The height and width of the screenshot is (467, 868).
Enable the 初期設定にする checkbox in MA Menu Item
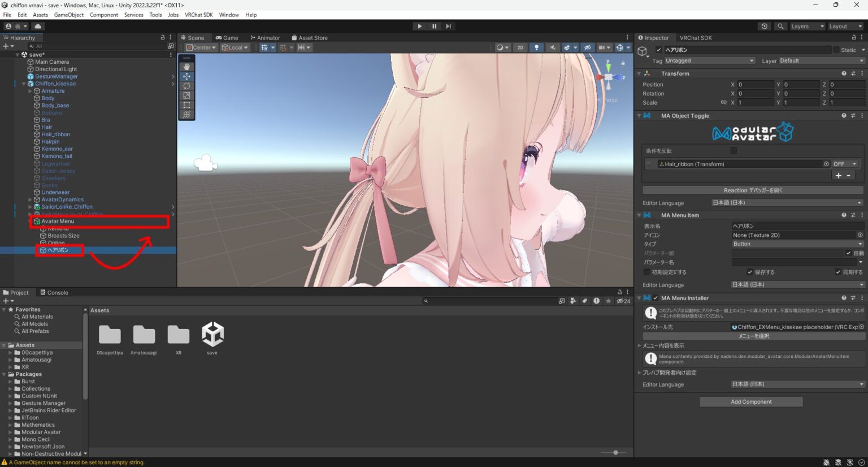click(x=646, y=272)
